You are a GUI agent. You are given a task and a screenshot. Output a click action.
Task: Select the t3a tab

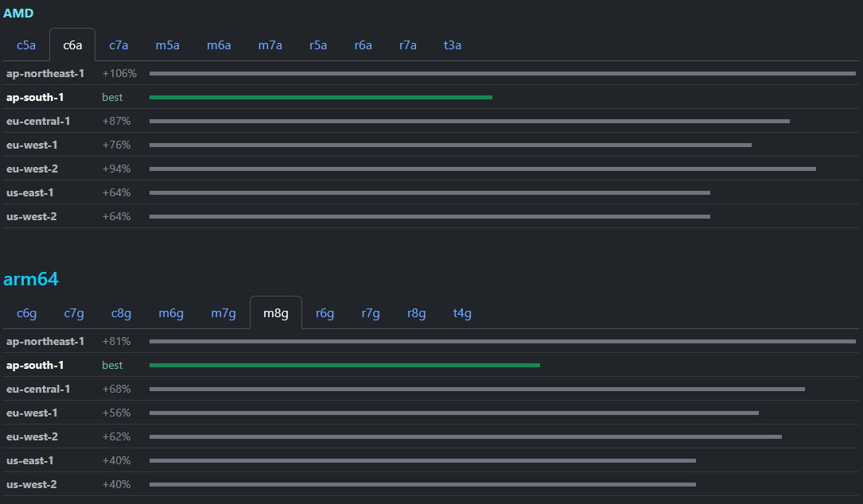(453, 45)
